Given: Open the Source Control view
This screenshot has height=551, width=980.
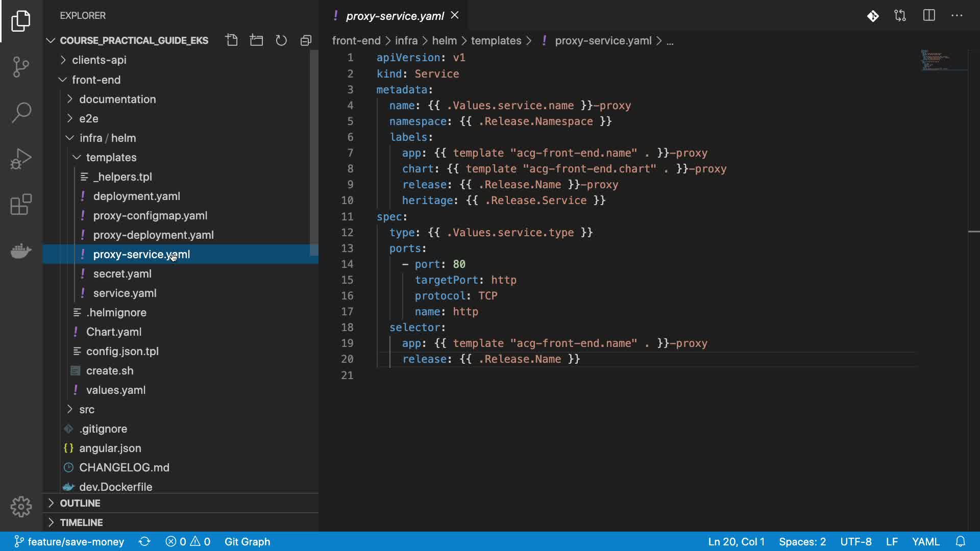Looking at the screenshot, I should tap(21, 66).
